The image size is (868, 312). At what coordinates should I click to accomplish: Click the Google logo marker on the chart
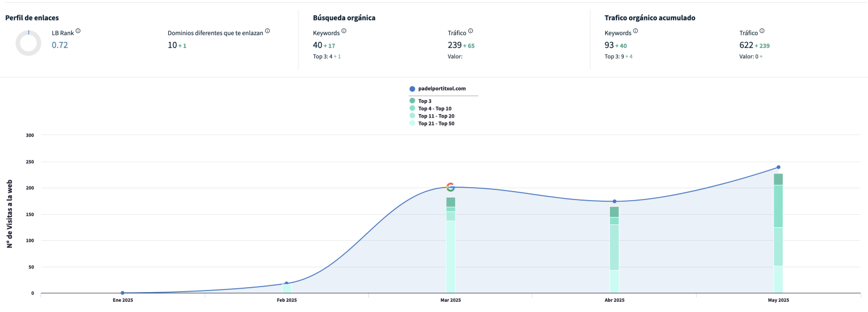click(x=450, y=187)
